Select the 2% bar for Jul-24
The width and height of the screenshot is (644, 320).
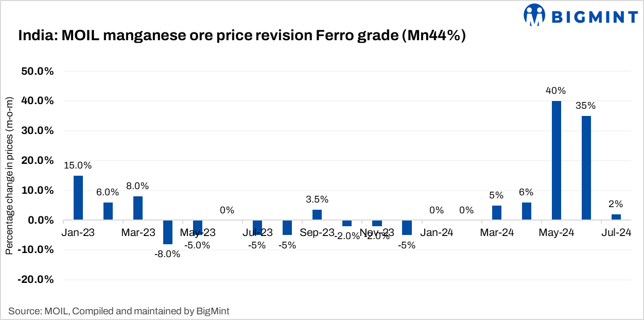616,217
